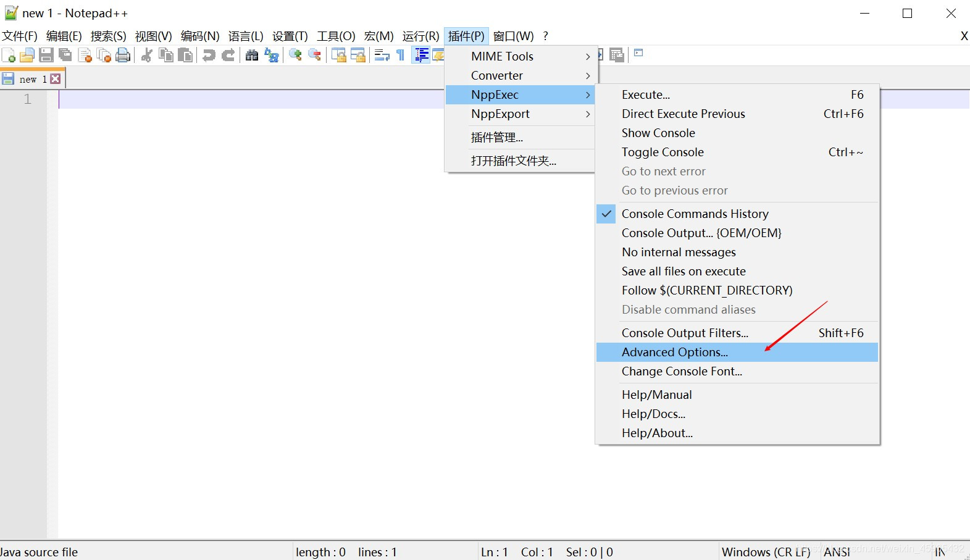Choose 打开插件文件夹... menu entry
The height and width of the screenshot is (560, 970).
point(519,161)
